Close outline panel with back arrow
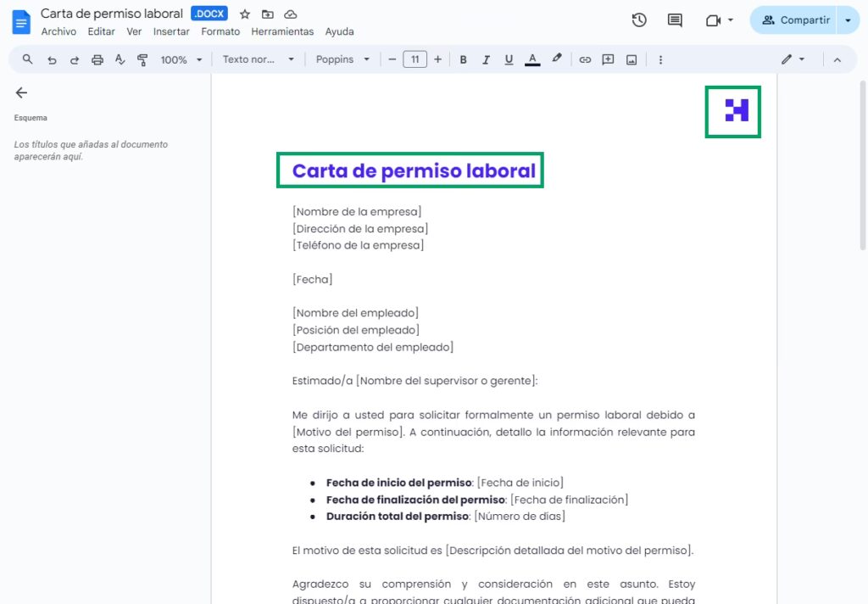The height and width of the screenshot is (604, 868). [22, 93]
